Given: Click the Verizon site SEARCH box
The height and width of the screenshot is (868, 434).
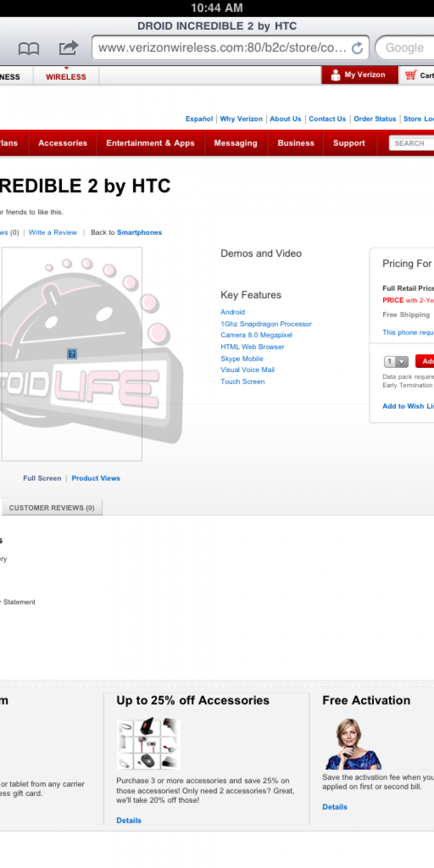Looking at the screenshot, I should (x=412, y=143).
